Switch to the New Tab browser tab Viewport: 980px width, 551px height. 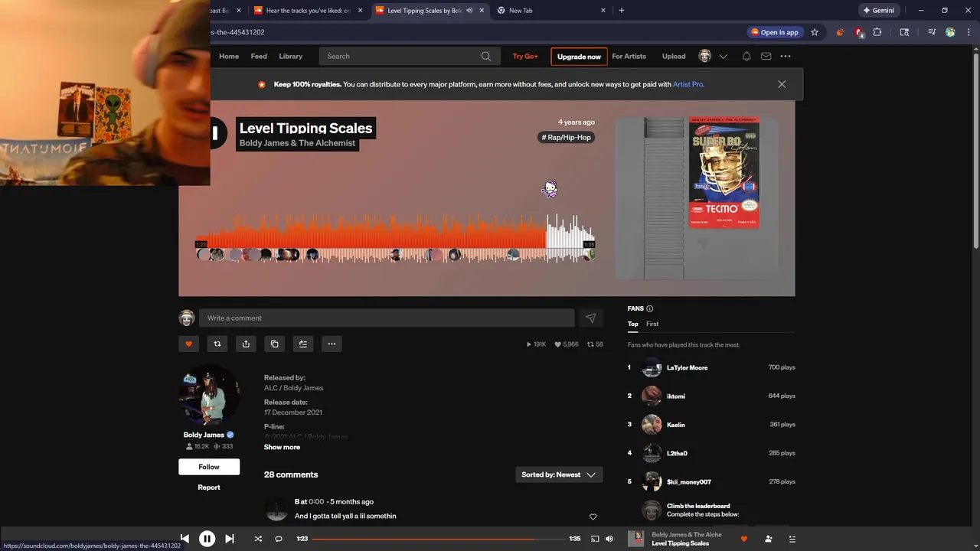click(551, 11)
